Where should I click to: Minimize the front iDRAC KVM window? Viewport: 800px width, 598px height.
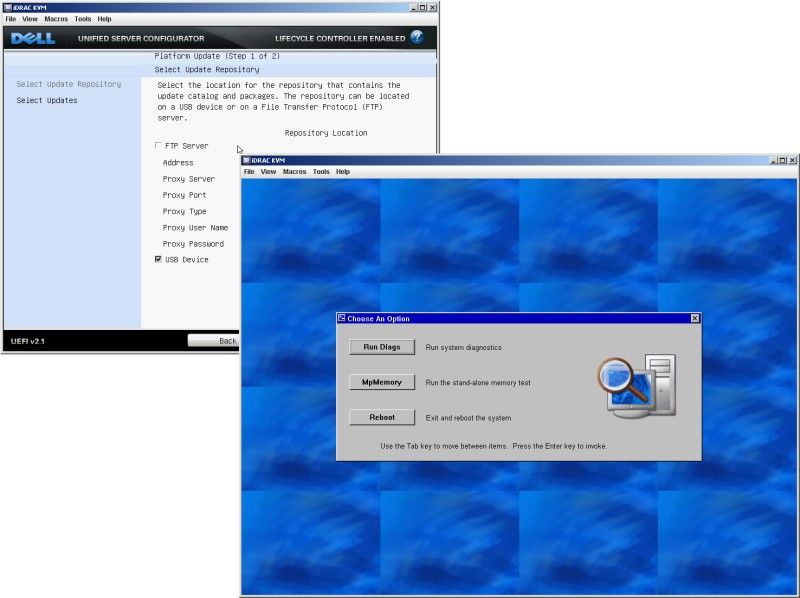pyautogui.click(x=775, y=160)
